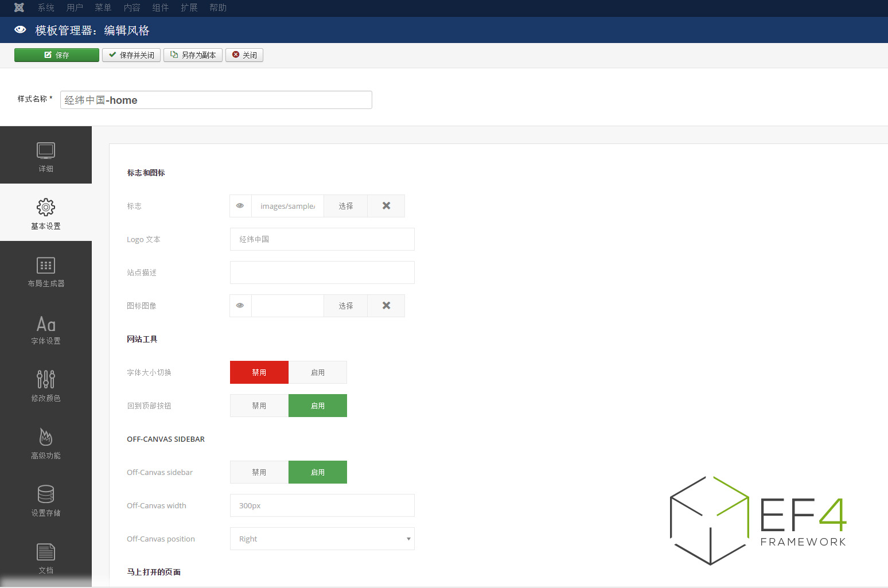Disable the Off-Canvas sidebar option
Screen dimensions: 888x588
tap(259, 472)
